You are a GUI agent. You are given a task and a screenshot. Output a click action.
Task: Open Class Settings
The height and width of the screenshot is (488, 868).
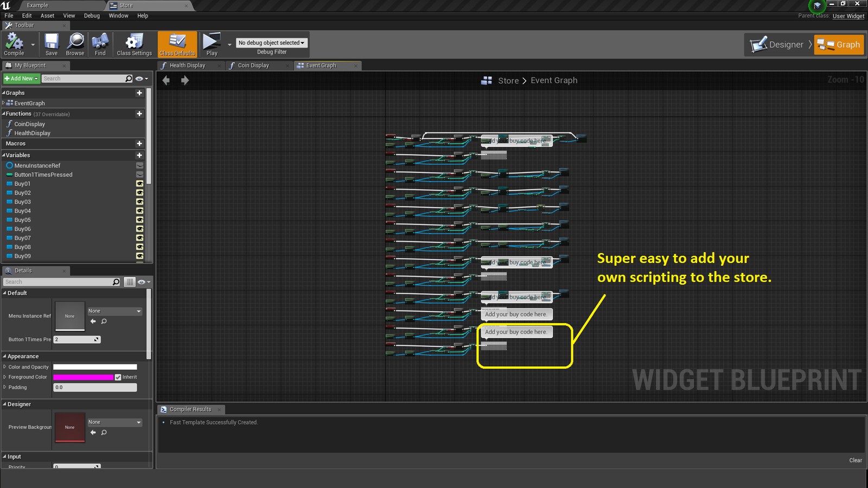tap(133, 43)
